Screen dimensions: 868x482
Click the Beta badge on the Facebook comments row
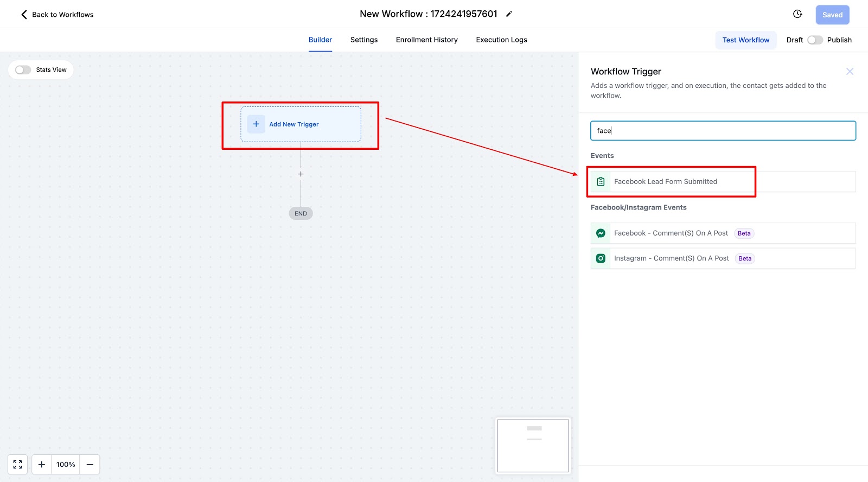click(744, 233)
